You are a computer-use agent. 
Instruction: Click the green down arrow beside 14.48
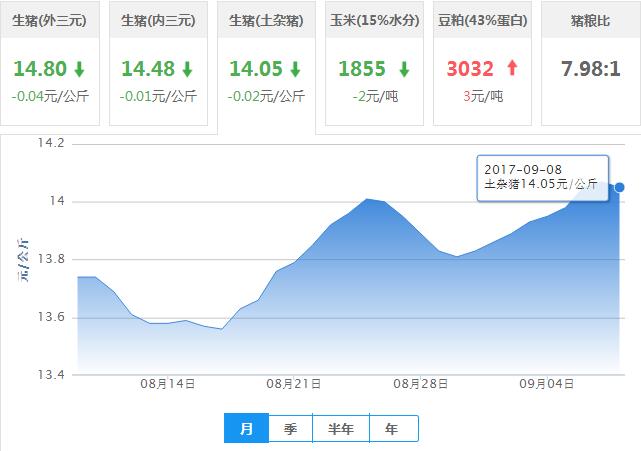pos(187,70)
